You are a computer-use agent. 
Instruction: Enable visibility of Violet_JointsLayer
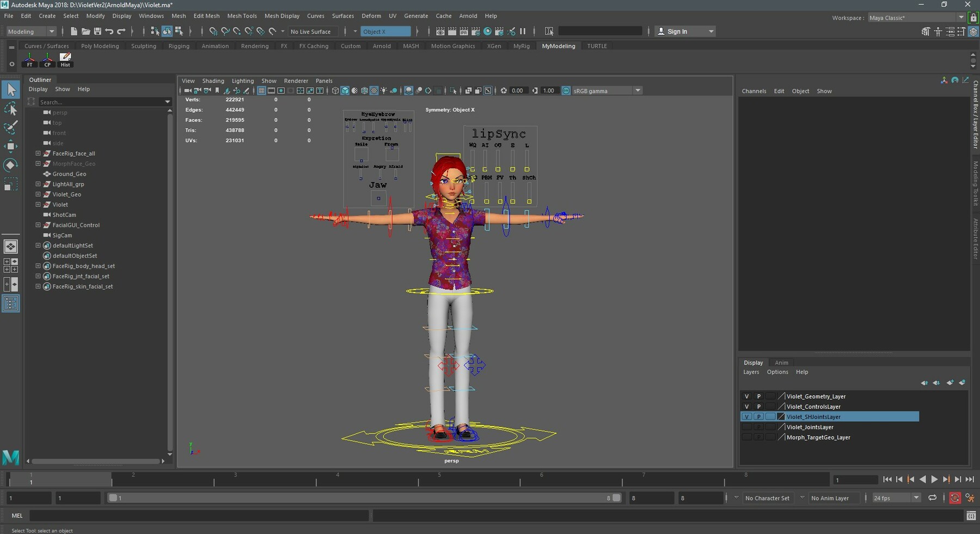[746, 427]
